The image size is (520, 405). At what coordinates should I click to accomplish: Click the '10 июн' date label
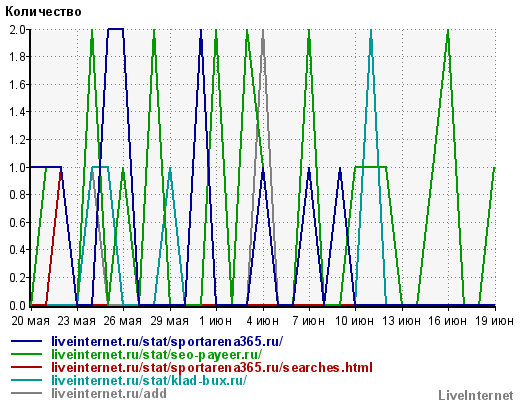pyautogui.click(x=354, y=321)
